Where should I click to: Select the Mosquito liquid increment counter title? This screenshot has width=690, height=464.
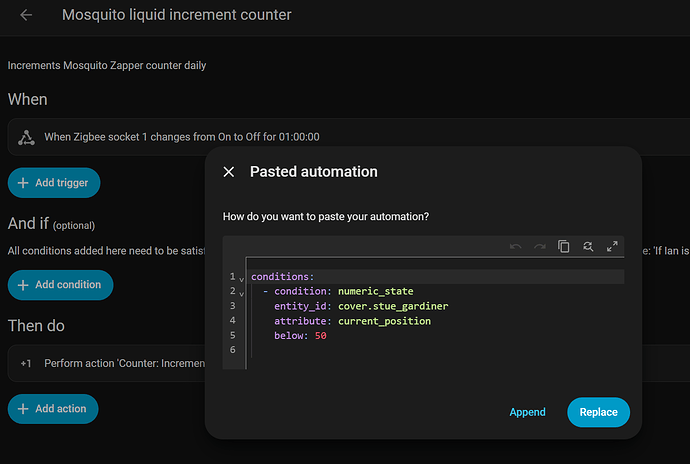tap(176, 15)
